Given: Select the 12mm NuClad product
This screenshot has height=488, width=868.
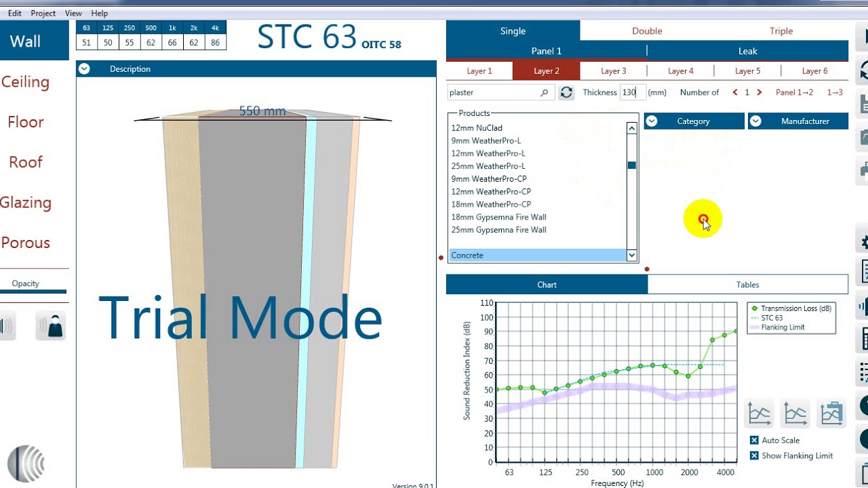Looking at the screenshot, I should coord(477,128).
